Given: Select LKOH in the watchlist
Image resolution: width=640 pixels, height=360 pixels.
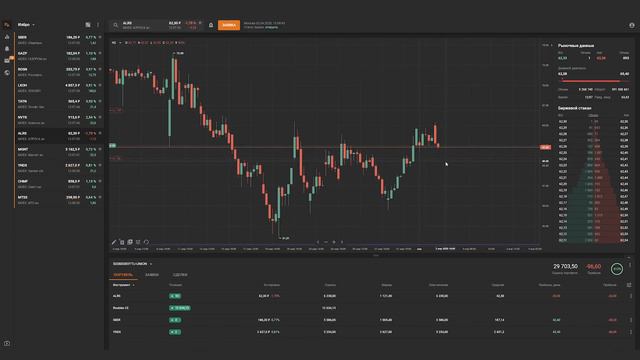Looking at the screenshot, I should [59, 88].
